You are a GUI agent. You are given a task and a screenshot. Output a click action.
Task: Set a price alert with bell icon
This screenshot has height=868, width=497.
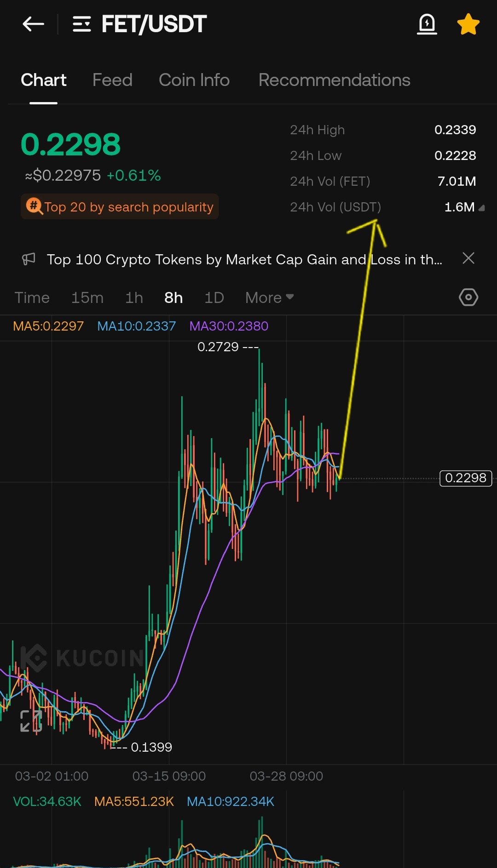click(427, 24)
